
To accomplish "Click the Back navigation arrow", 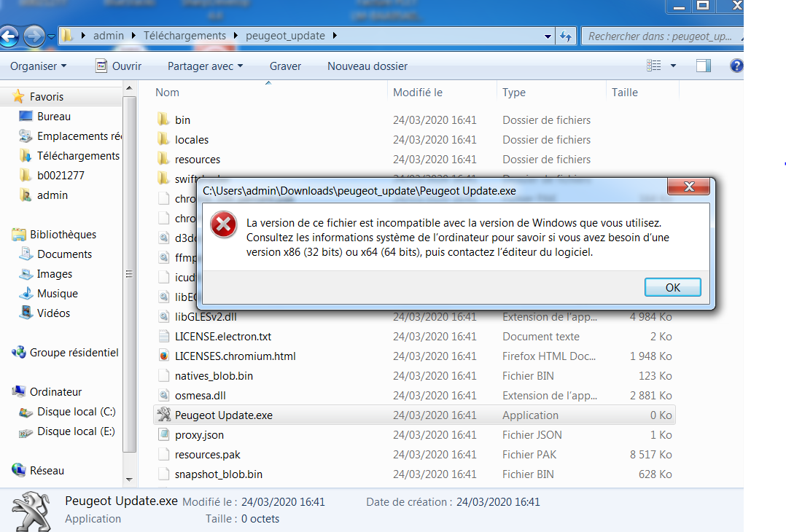I will [9, 36].
